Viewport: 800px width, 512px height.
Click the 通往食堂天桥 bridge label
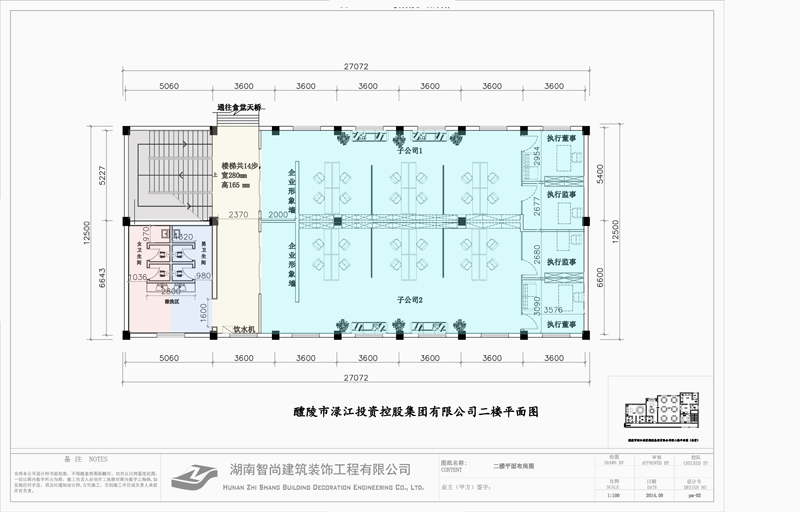pos(238,107)
